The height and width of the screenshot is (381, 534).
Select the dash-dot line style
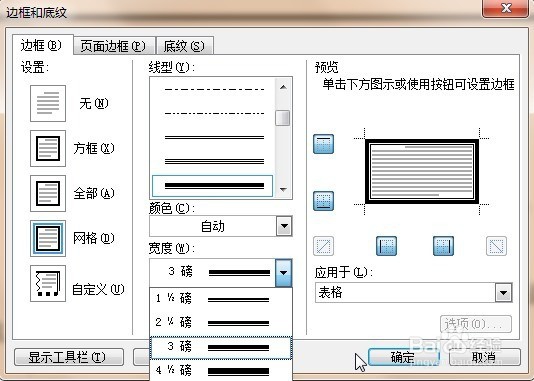(x=214, y=90)
